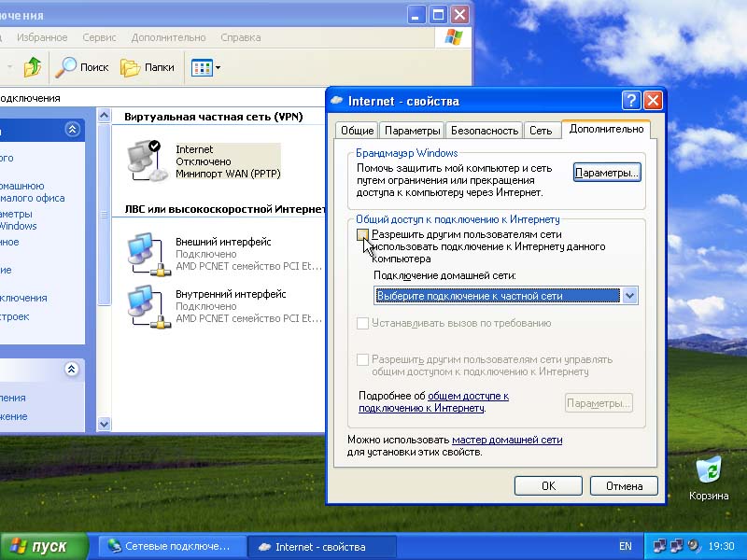Open the Folders (Папки) toolbar button
The width and height of the screenshot is (747, 560).
tap(148, 67)
